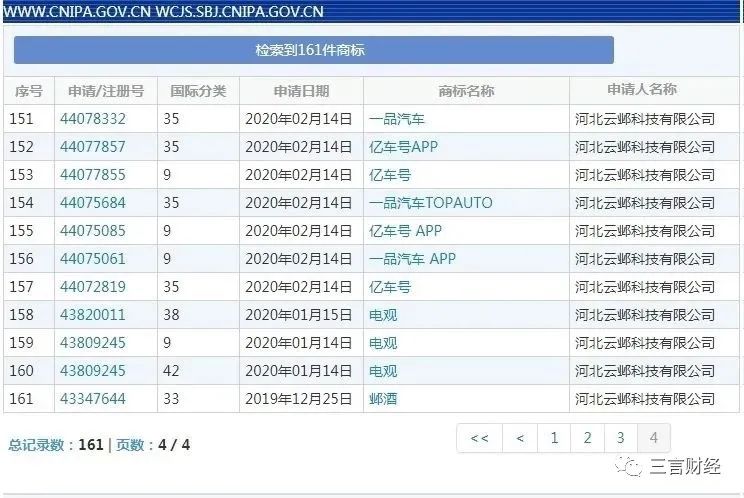This screenshot has height=498, width=744.
Task: Select sequence number 156
Action: coord(21,258)
